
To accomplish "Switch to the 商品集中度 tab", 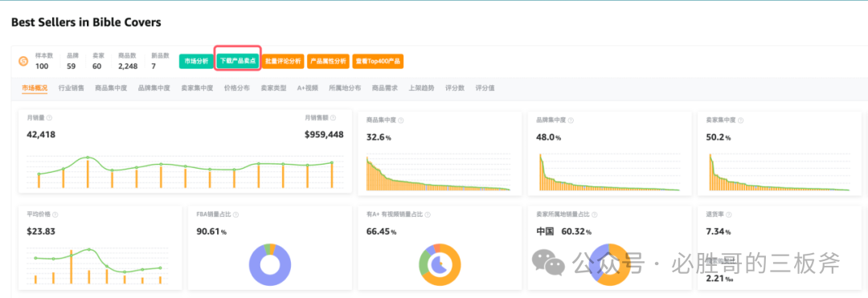I will click(x=111, y=88).
